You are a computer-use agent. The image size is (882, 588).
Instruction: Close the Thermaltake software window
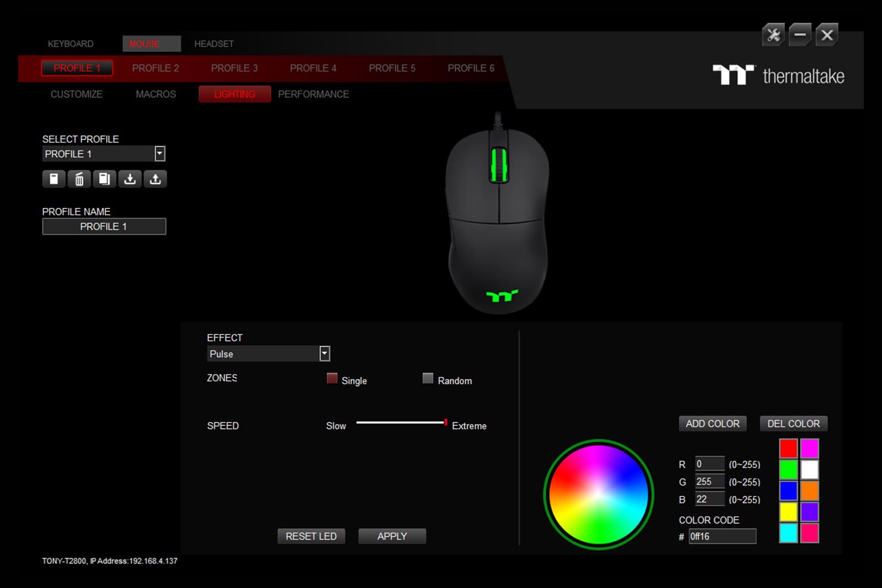827,35
